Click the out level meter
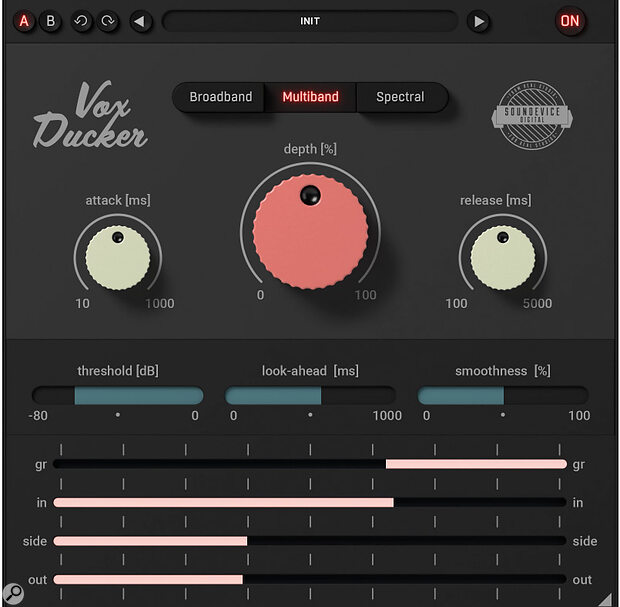 (x=310, y=580)
